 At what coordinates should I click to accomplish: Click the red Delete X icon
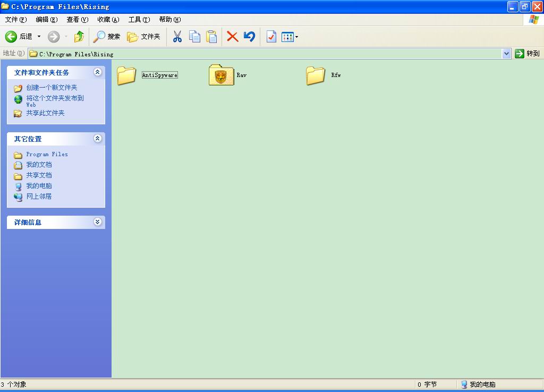pyautogui.click(x=233, y=37)
